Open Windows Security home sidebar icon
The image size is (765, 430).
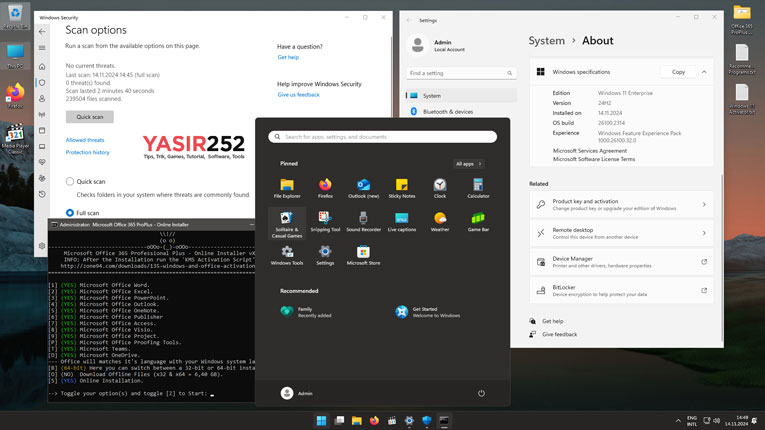point(42,66)
